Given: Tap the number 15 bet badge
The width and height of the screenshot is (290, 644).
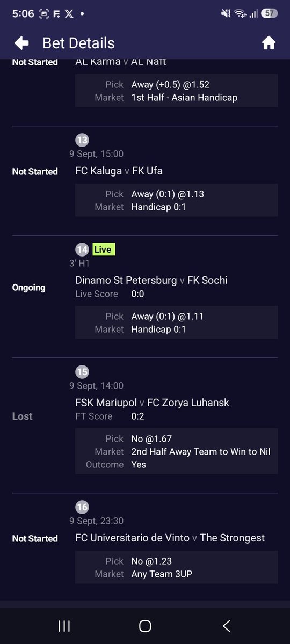Looking at the screenshot, I should click(x=82, y=372).
